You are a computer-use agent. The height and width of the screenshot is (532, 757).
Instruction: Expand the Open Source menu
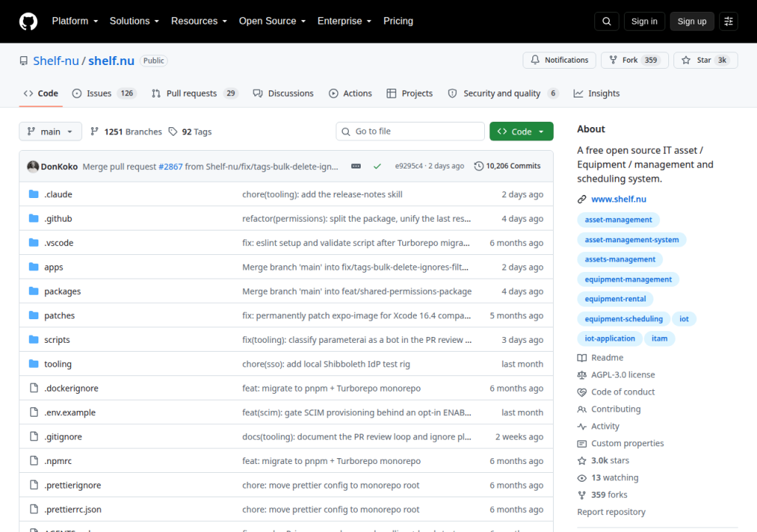click(272, 21)
